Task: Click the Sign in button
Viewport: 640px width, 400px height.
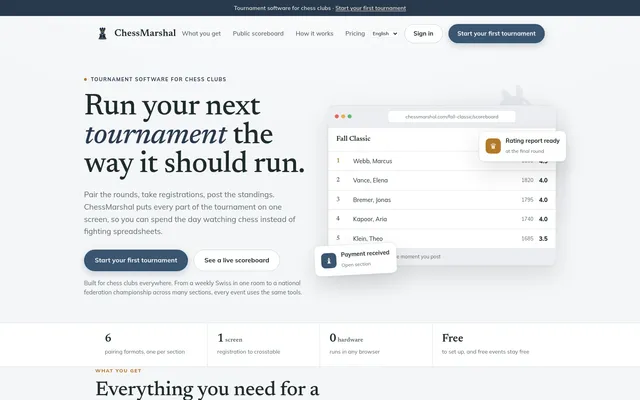Action: click(x=423, y=33)
